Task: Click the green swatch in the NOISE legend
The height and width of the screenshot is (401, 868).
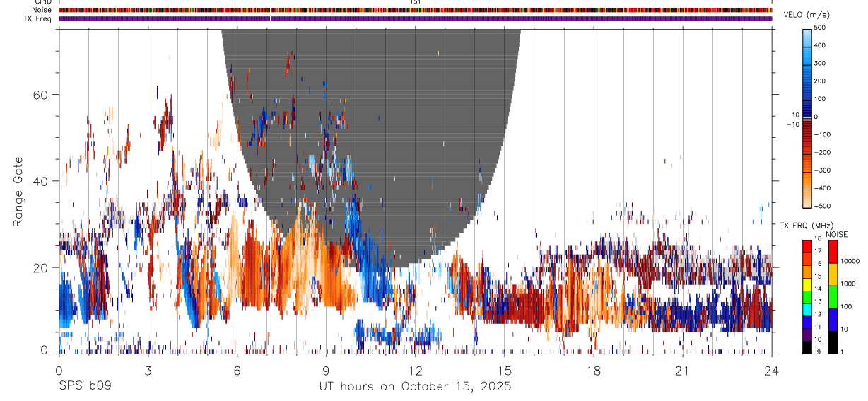Action: click(x=833, y=297)
